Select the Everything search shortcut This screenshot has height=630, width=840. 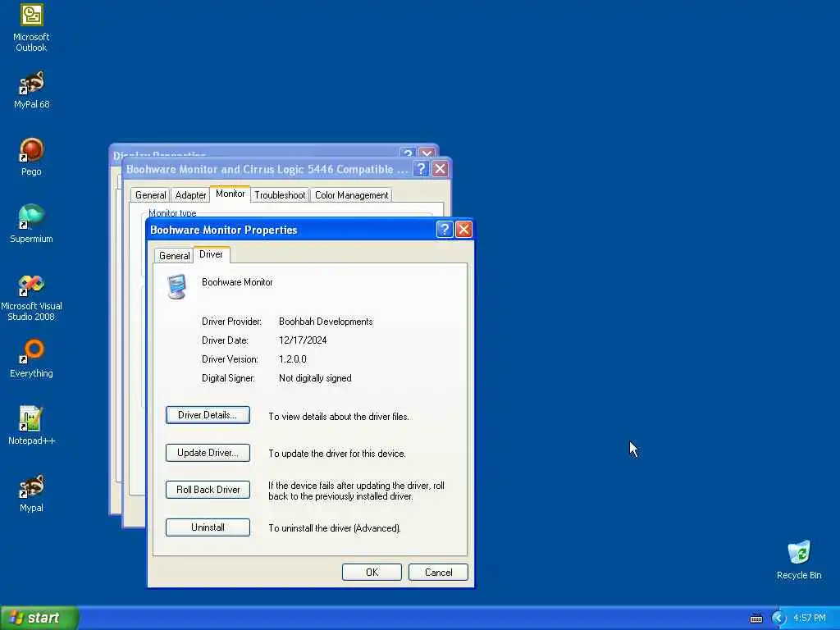click(31, 358)
